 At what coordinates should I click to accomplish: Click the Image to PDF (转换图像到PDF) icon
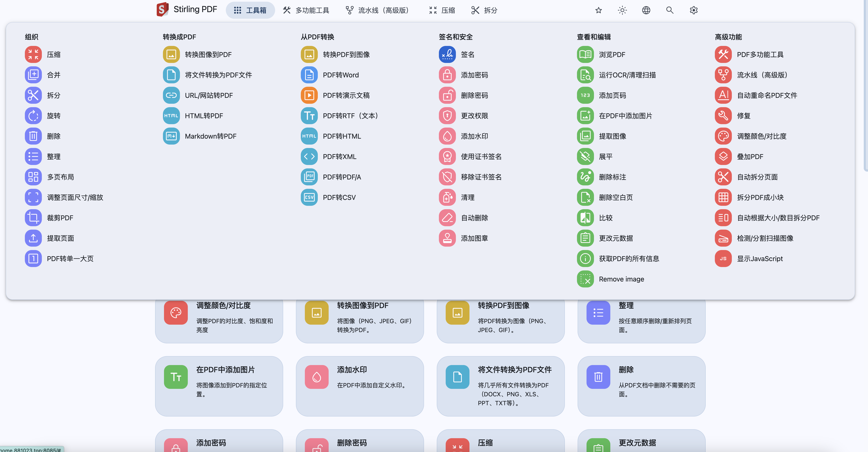point(171,54)
